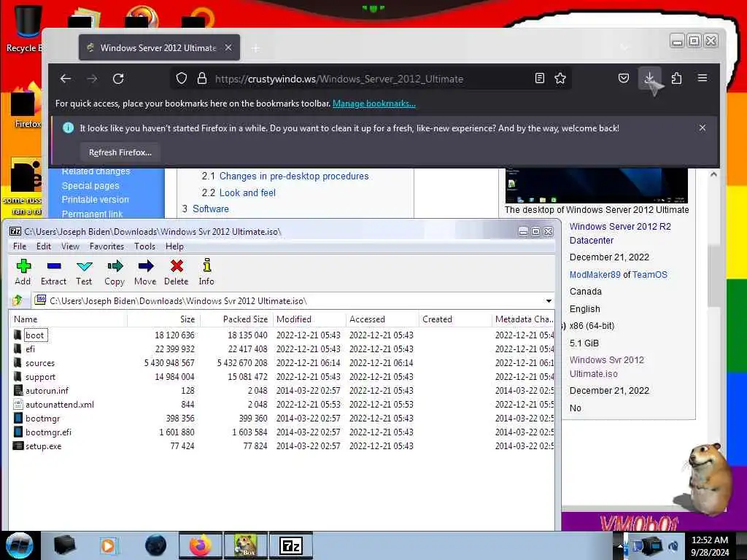Open the 7-Zip Help menu

(x=174, y=246)
